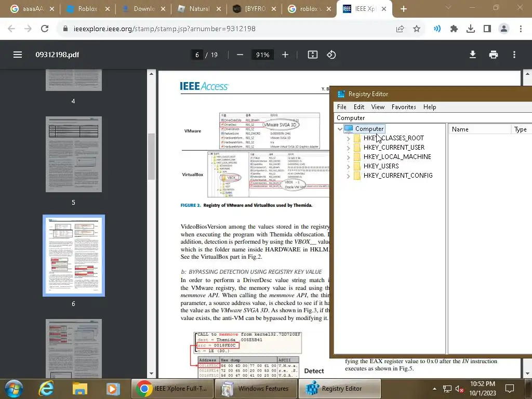The image size is (532, 399).
Task: Go back in Chrome browser history
Action: click(x=11, y=29)
